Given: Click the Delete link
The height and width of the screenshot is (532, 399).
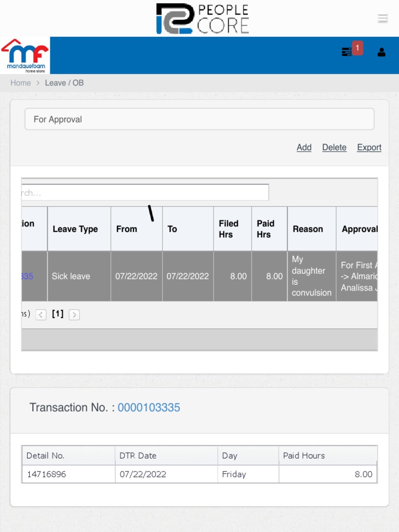Looking at the screenshot, I should coord(334,147).
